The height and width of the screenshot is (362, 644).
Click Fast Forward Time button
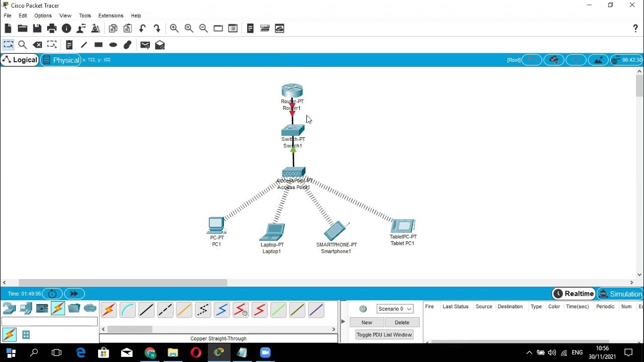[74, 294]
